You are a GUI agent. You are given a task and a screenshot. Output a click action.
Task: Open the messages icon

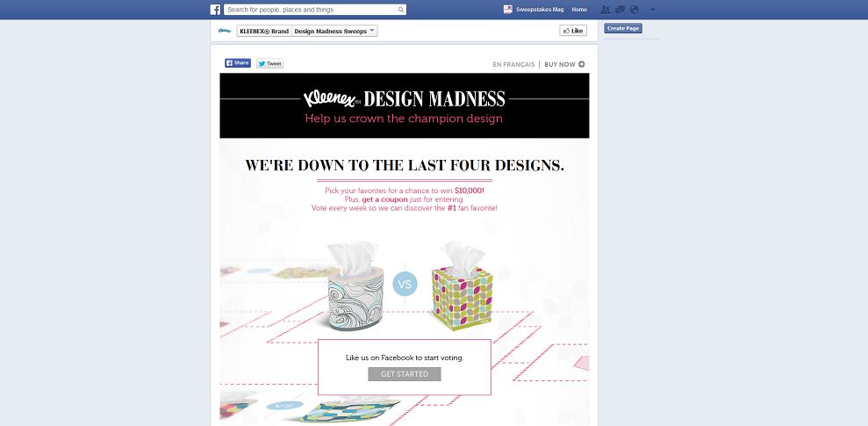pos(620,10)
